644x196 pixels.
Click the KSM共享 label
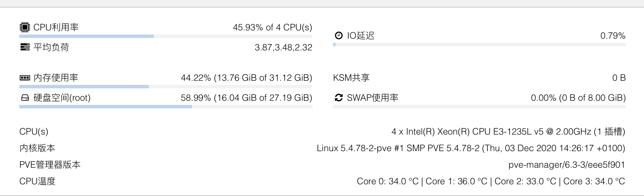[351, 78]
